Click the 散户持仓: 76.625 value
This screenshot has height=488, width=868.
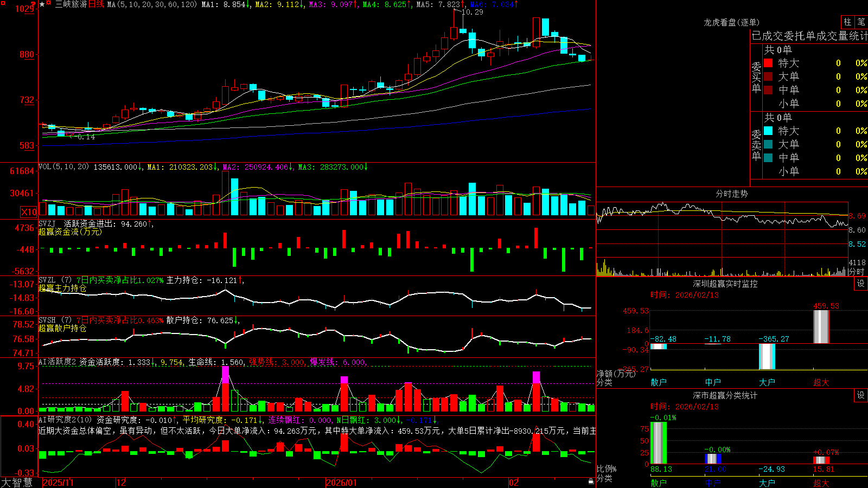(200, 320)
